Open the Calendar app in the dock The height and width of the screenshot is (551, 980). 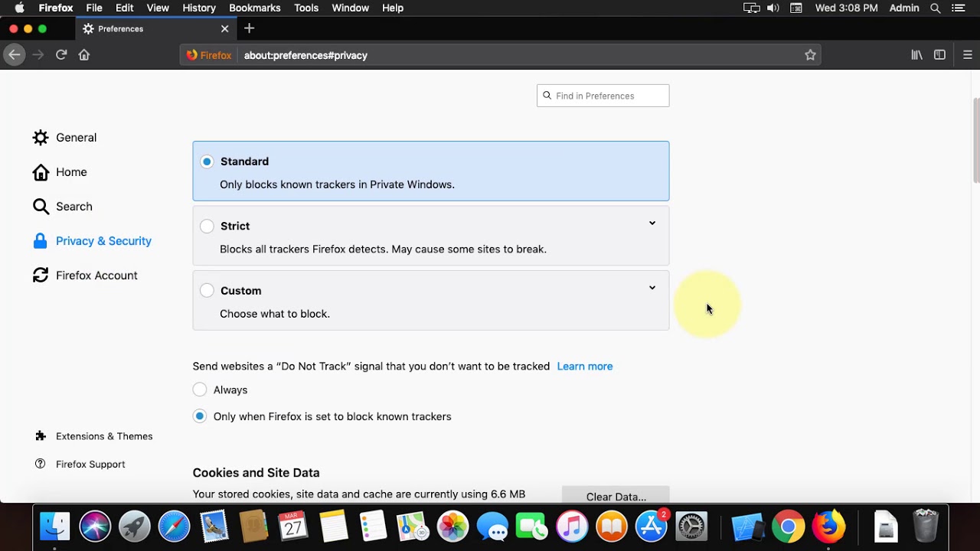click(x=293, y=527)
